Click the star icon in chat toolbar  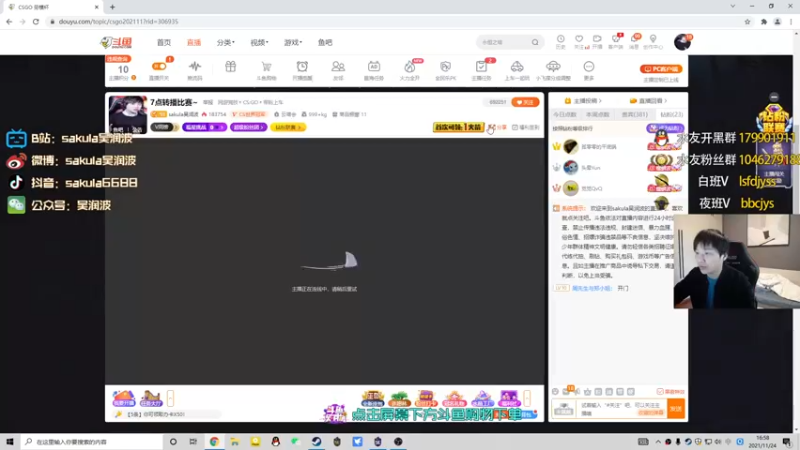click(x=587, y=391)
